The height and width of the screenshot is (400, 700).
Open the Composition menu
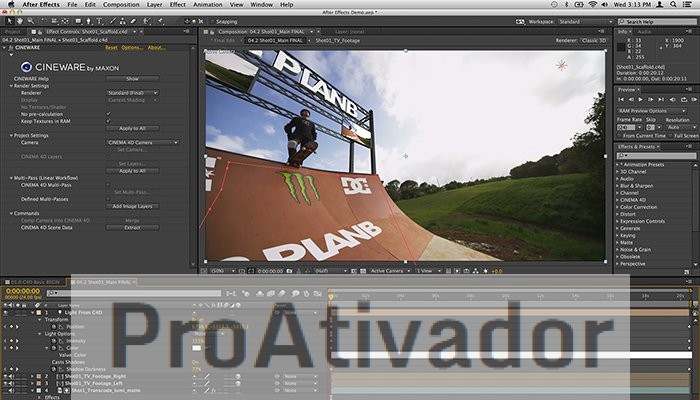[121, 4]
